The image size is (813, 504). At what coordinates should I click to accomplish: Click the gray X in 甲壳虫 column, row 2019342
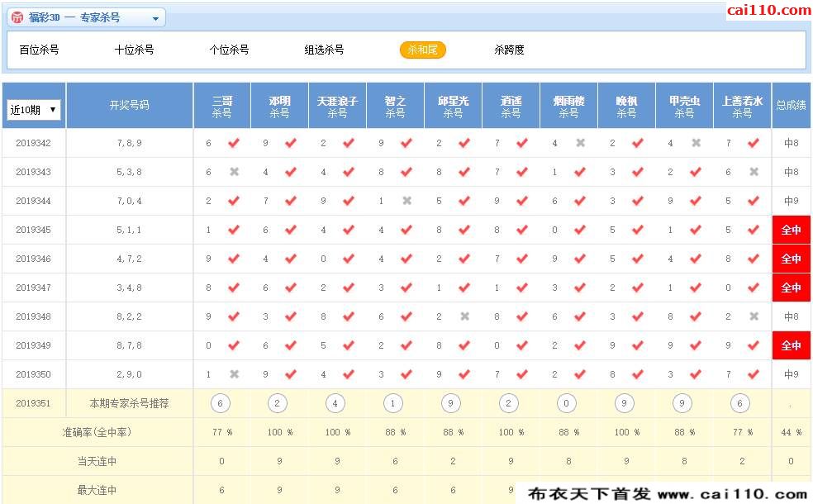pos(697,143)
